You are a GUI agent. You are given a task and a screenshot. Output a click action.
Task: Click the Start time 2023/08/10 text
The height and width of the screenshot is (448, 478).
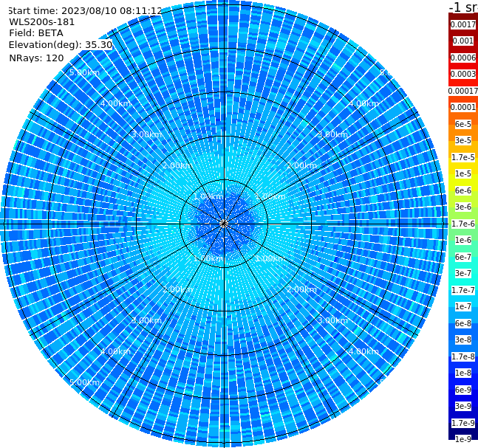coord(85,11)
